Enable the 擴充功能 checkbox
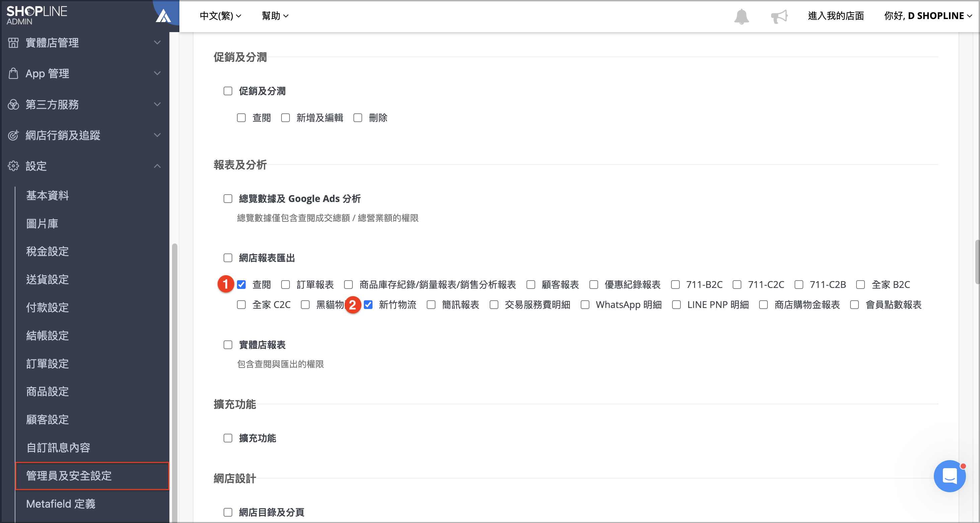This screenshot has height=523, width=980. [x=228, y=438]
